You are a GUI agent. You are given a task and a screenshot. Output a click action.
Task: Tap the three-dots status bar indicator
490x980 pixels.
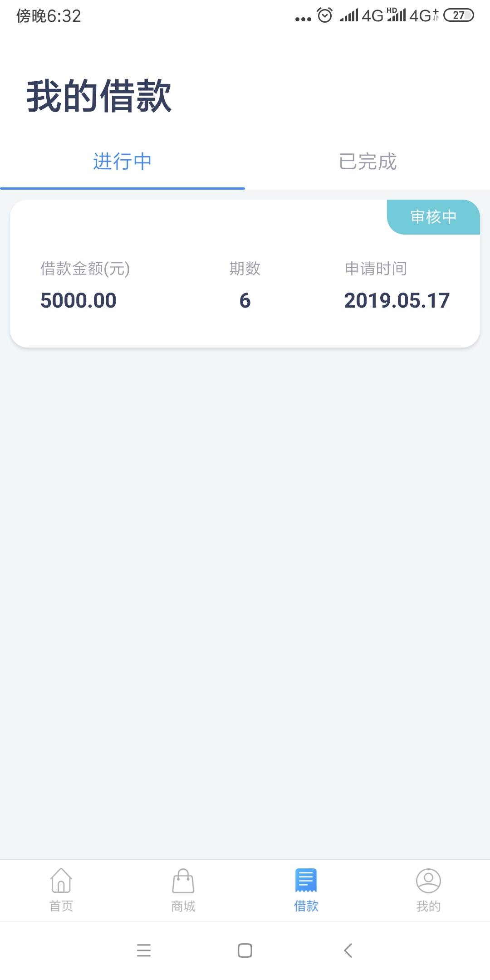(x=303, y=19)
